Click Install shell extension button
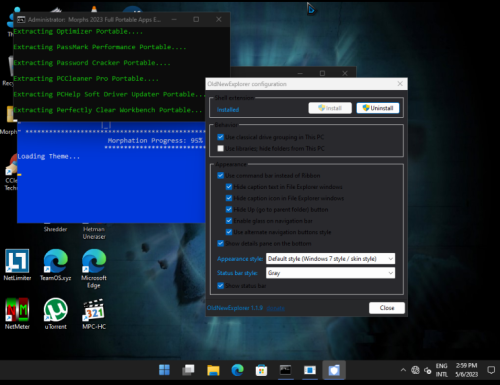 (x=330, y=108)
